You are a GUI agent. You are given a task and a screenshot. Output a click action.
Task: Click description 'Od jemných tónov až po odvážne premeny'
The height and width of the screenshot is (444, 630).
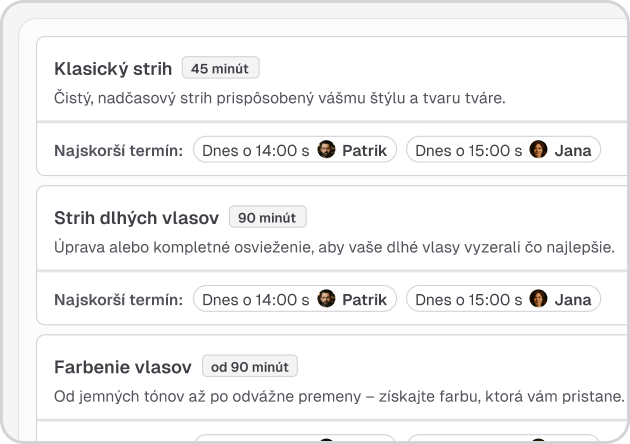pyautogui.click(x=208, y=396)
